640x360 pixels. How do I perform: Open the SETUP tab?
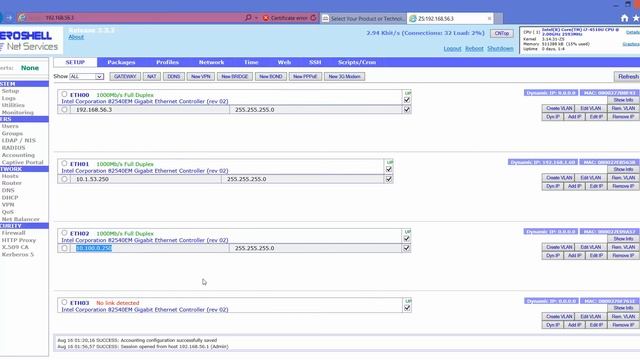pos(75,62)
